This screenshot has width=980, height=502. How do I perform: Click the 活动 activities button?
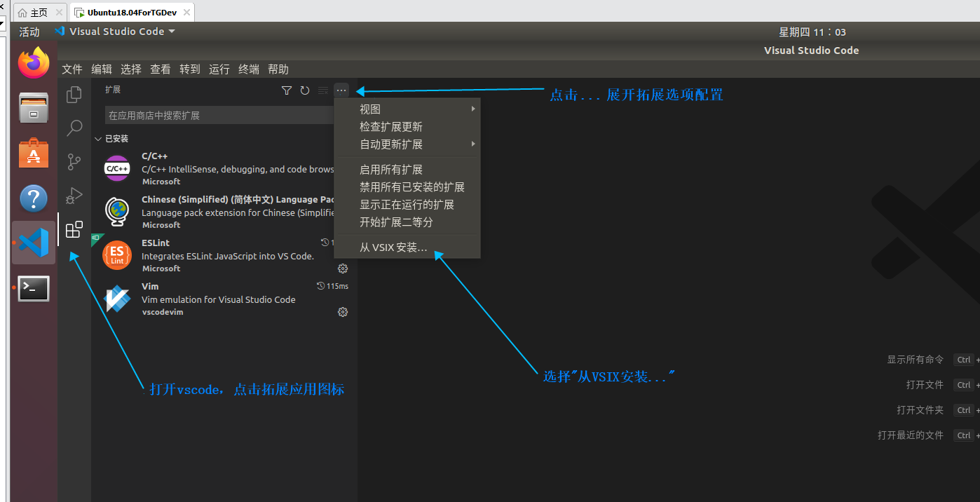29,32
